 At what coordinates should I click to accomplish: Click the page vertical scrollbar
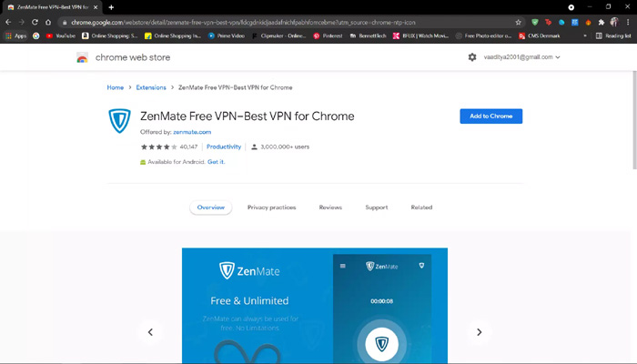[634, 120]
